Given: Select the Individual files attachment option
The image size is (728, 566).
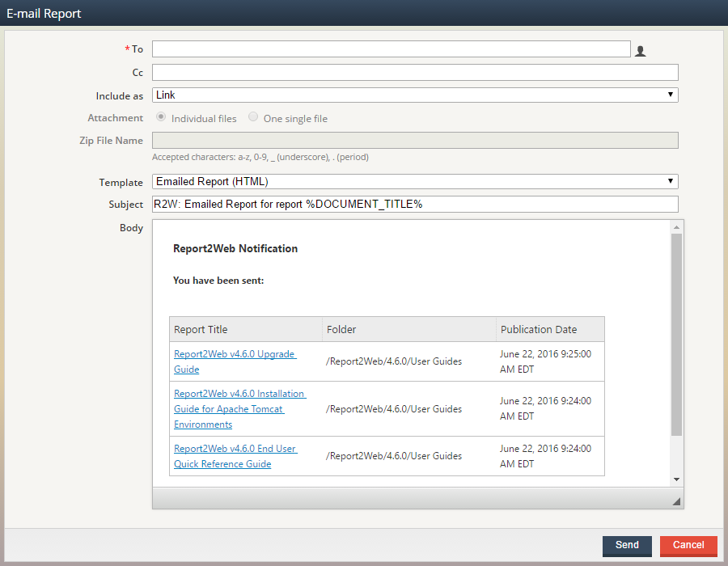Looking at the screenshot, I should 161,117.
